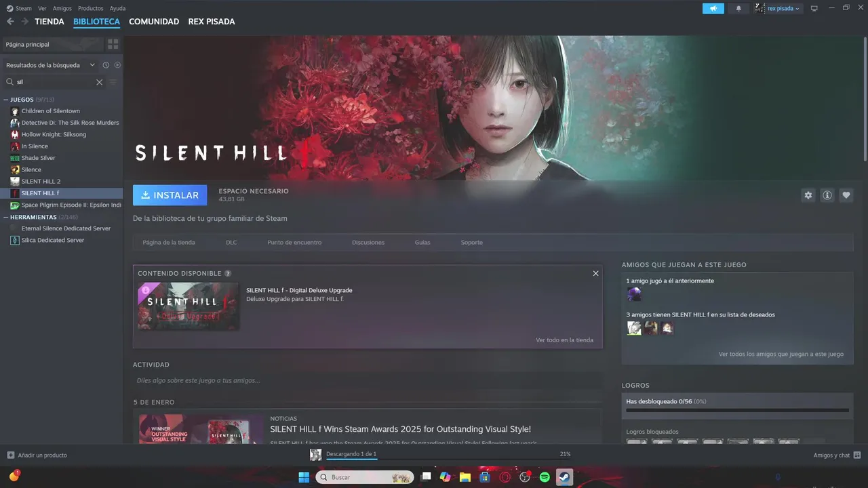Open Spotify from the taskbar
Screen dimensions: 868x488
pos(545,477)
